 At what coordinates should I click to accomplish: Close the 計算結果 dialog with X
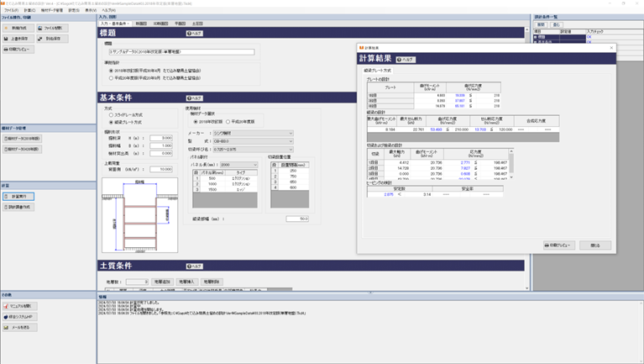tap(611, 48)
